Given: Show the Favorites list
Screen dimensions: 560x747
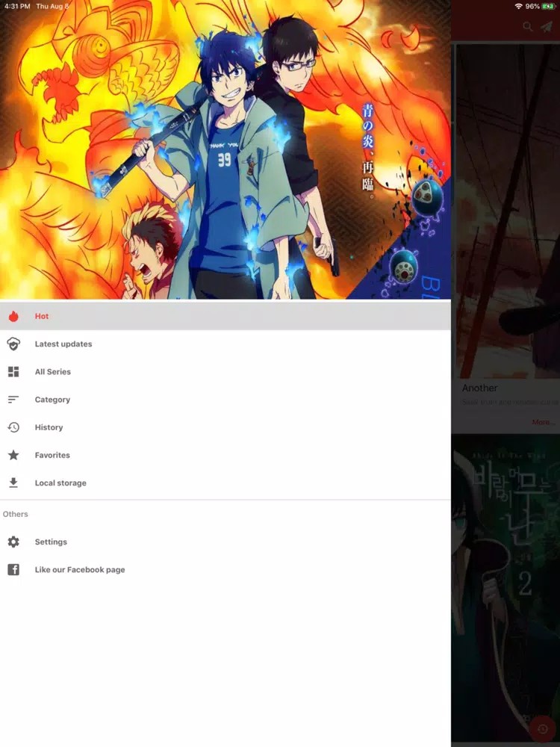Looking at the screenshot, I should 225,455.
